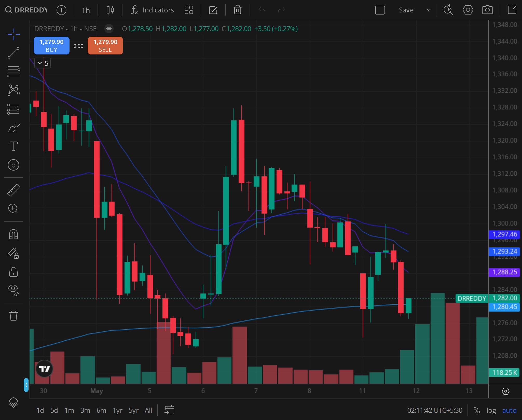Open price scale settings hexagon icon
Screen dimensions: 522x420
[505, 391]
